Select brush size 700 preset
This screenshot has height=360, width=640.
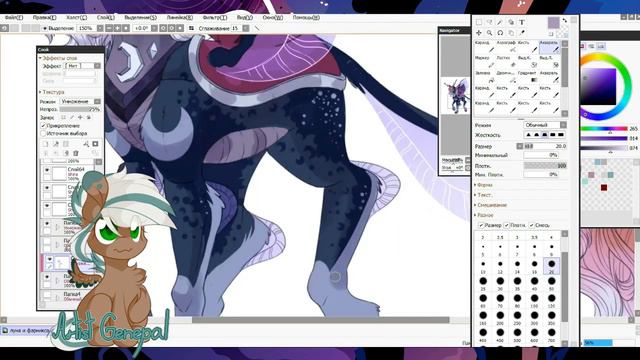(551, 335)
